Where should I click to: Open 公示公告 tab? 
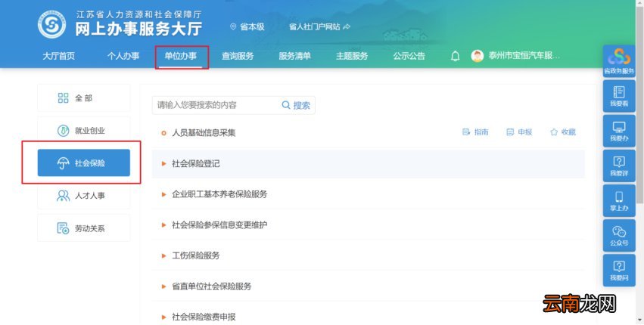(x=409, y=56)
